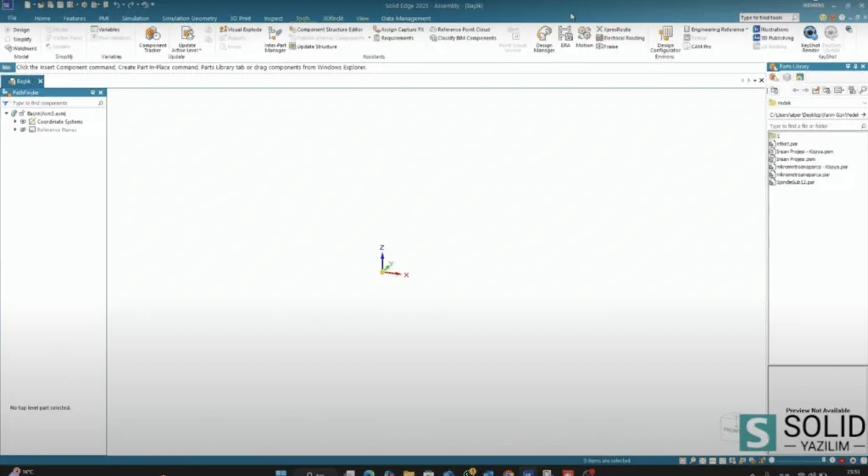Select the Design model radio button
Viewport: 868px width, 476px height.
pos(7,30)
